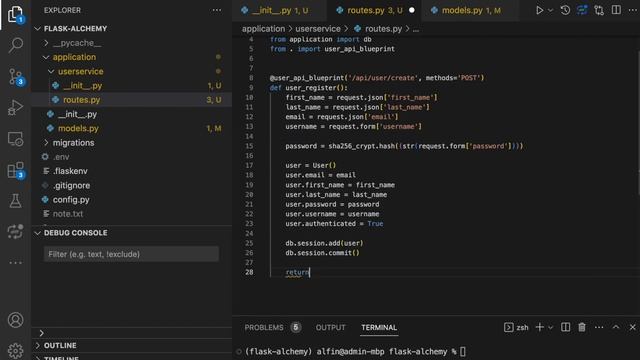Open the Testing flask icon
Screen dimensions: 640x360
pos(16,201)
